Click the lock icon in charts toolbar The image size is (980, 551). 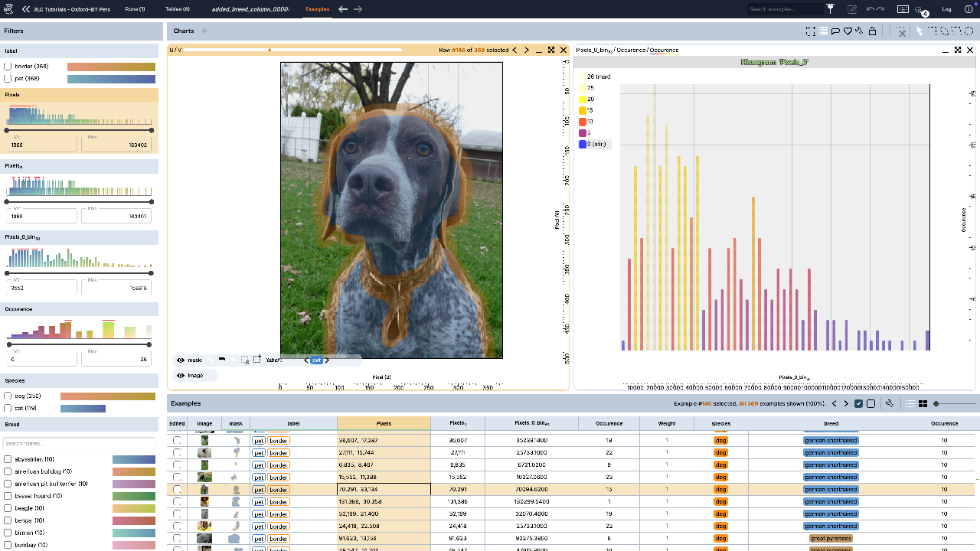[x=872, y=31]
